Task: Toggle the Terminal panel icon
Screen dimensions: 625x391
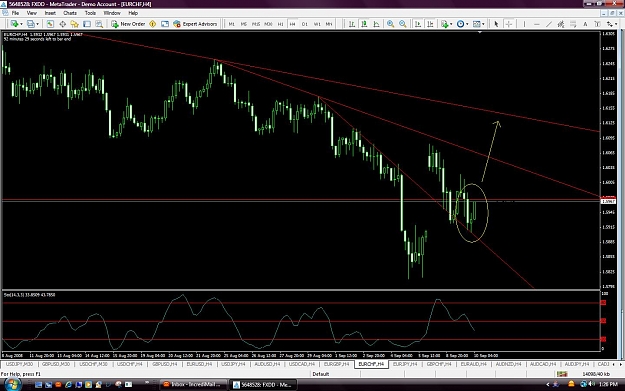Action: coord(87,24)
